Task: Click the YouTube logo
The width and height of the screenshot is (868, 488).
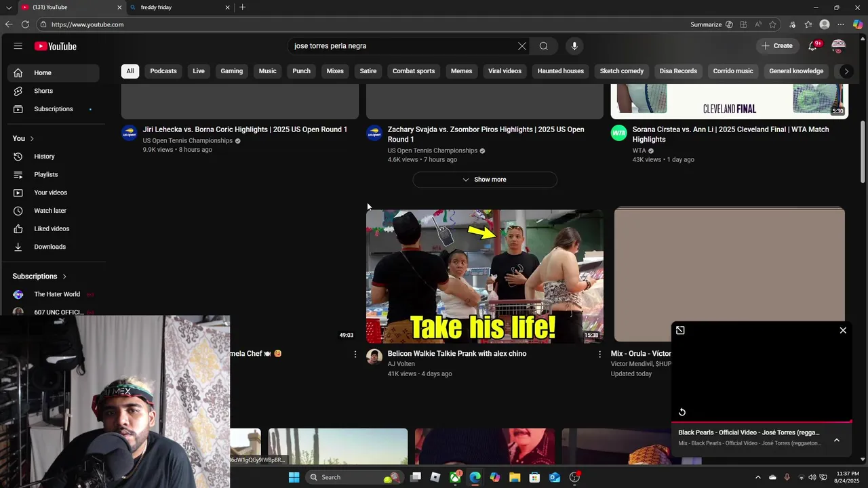Action: point(56,46)
